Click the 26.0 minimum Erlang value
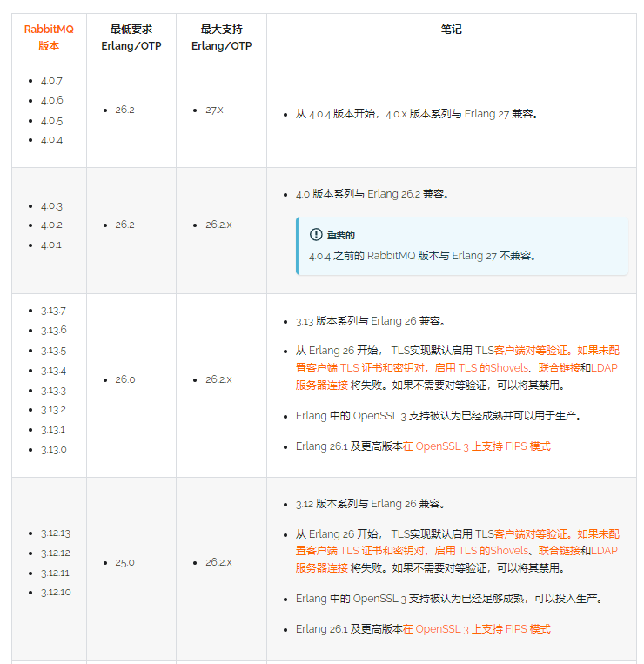The width and height of the screenshot is (644, 664). click(x=125, y=379)
